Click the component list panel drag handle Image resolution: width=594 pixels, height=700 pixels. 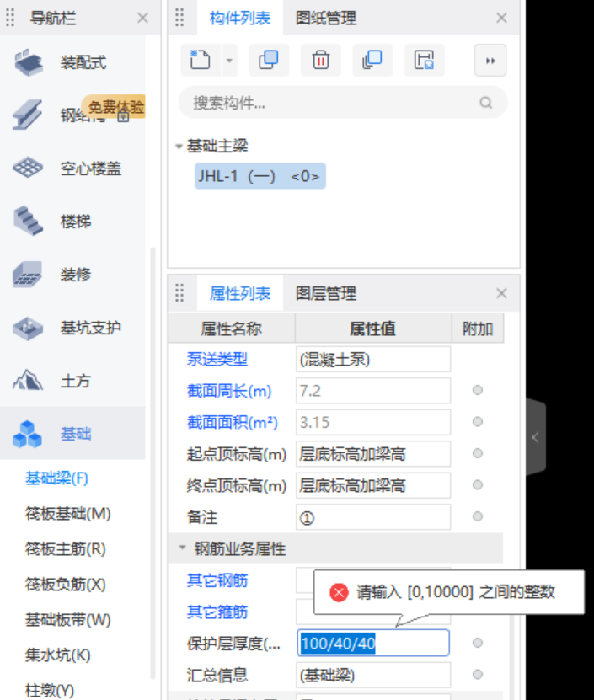pyautogui.click(x=179, y=18)
